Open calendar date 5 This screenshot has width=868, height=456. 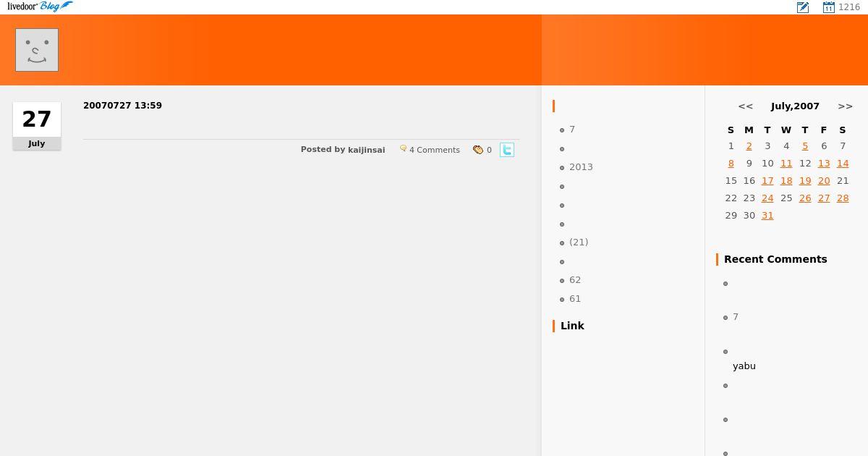[805, 146]
